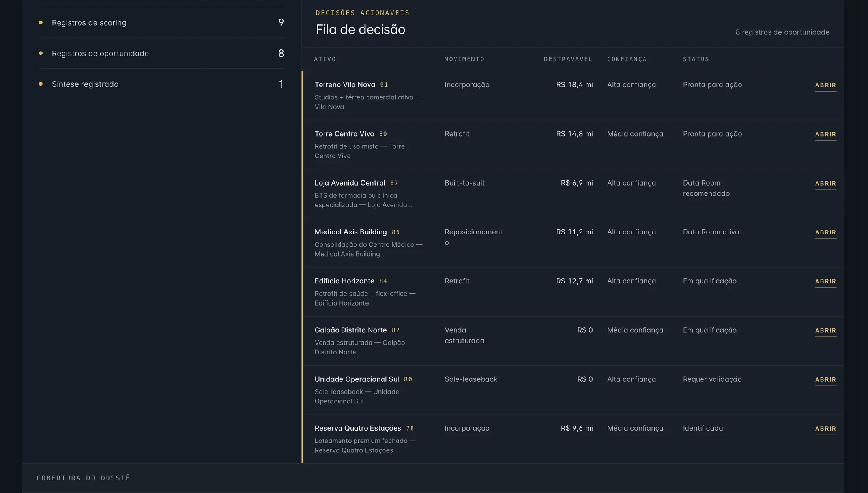
Task: Click the R$ 12,7 mi value
Action: 574,281
